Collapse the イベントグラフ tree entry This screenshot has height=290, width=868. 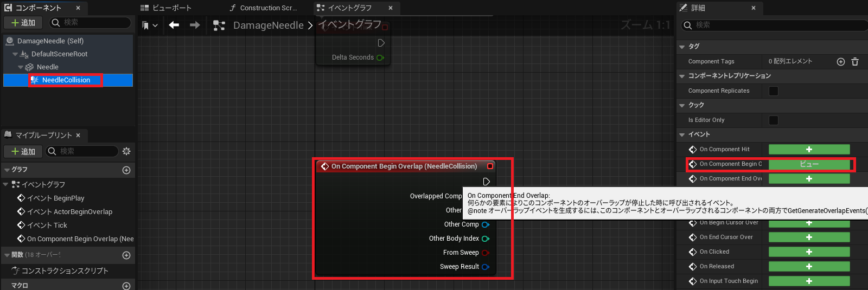[x=5, y=185]
